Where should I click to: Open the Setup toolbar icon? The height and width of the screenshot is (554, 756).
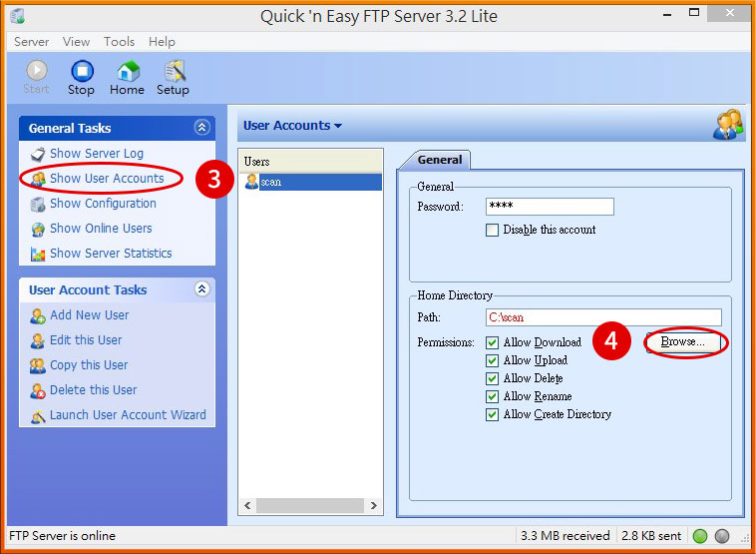pos(173,72)
